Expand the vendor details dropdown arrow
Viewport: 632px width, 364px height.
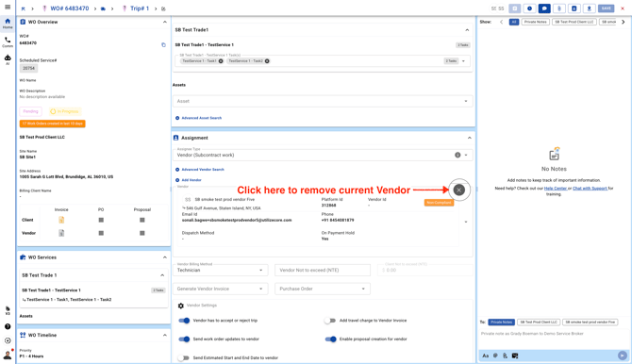tap(466, 222)
